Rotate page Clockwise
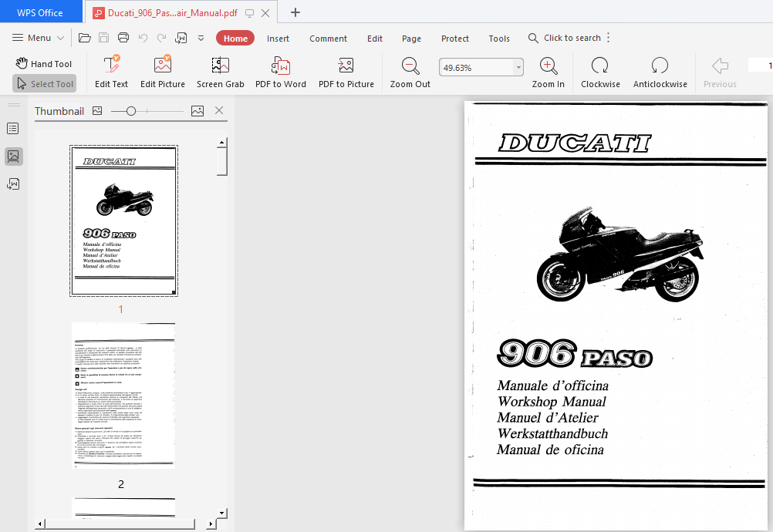 coord(600,72)
